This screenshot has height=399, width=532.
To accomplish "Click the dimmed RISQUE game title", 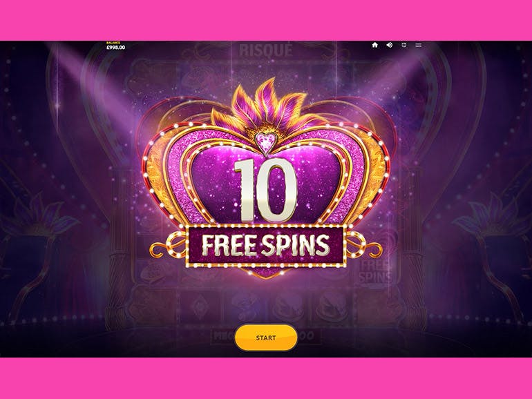I will tap(265, 50).
